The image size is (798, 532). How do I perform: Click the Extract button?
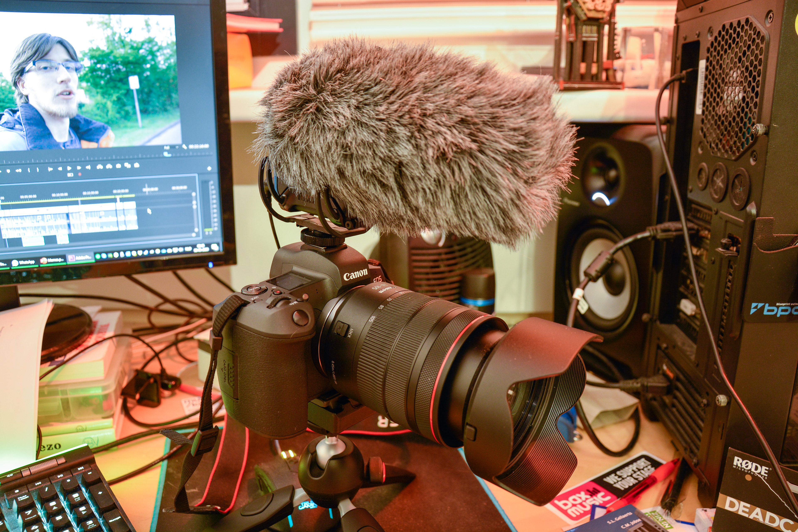[109, 167]
